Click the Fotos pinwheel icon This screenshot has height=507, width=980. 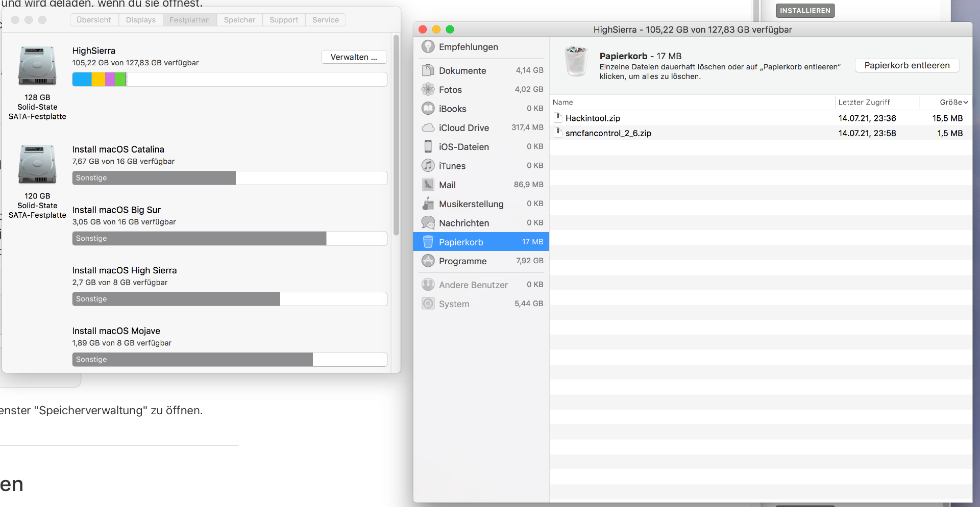pos(428,89)
